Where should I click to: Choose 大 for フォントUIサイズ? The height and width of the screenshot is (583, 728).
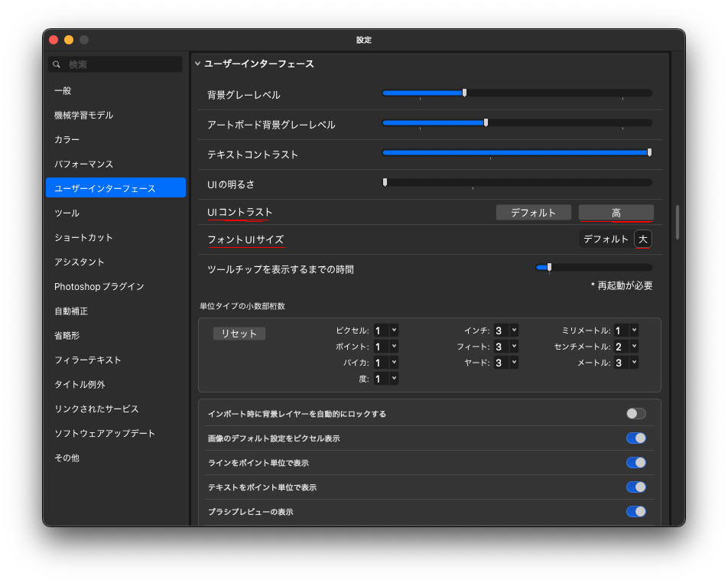coord(643,239)
